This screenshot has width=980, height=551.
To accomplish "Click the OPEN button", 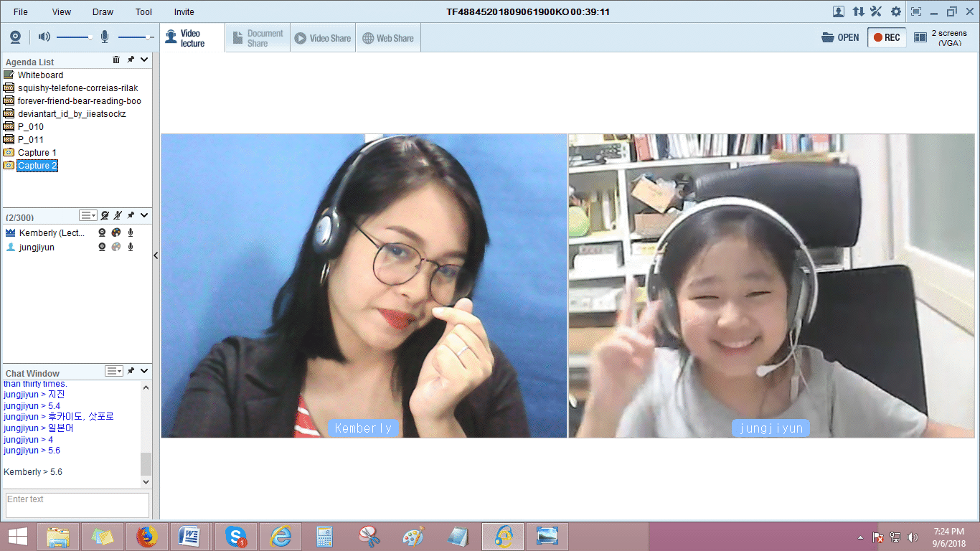I will [x=840, y=37].
